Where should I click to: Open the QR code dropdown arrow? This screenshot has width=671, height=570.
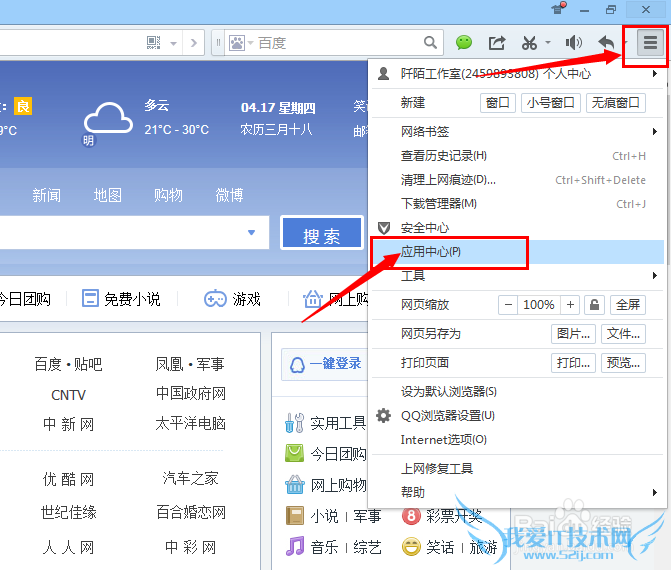point(173,44)
